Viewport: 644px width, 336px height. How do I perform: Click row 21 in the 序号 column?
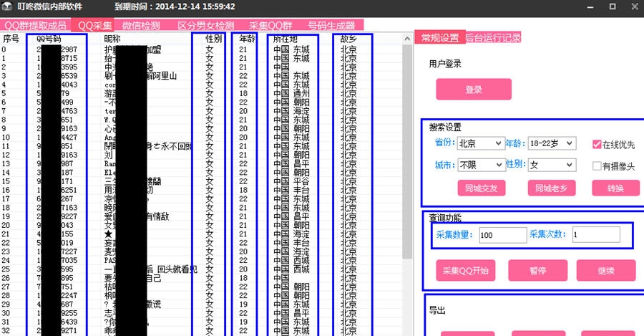(6, 234)
